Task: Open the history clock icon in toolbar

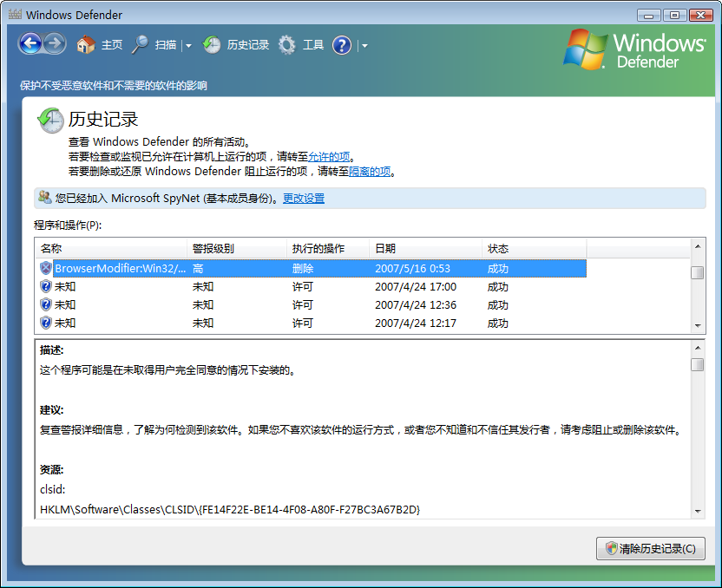Action: pos(212,45)
